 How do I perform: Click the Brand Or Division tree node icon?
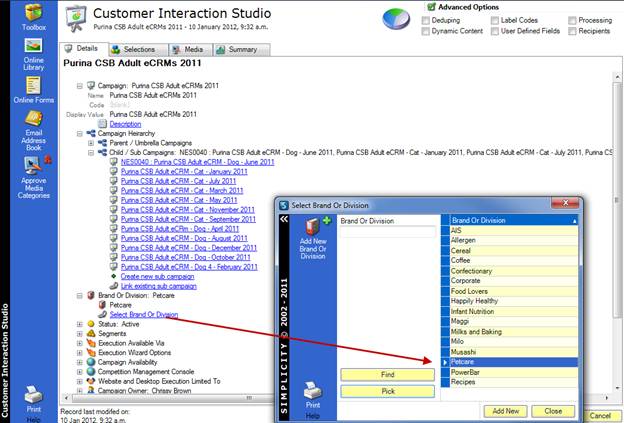click(x=91, y=295)
